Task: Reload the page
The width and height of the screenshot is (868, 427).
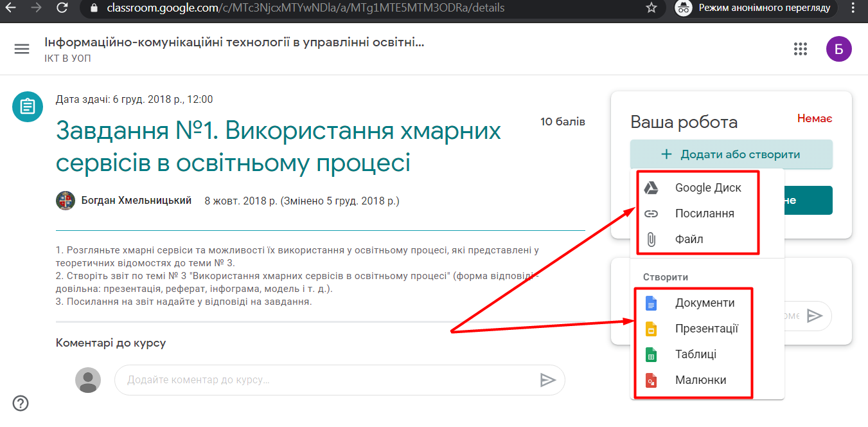Action: pos(62,8)
